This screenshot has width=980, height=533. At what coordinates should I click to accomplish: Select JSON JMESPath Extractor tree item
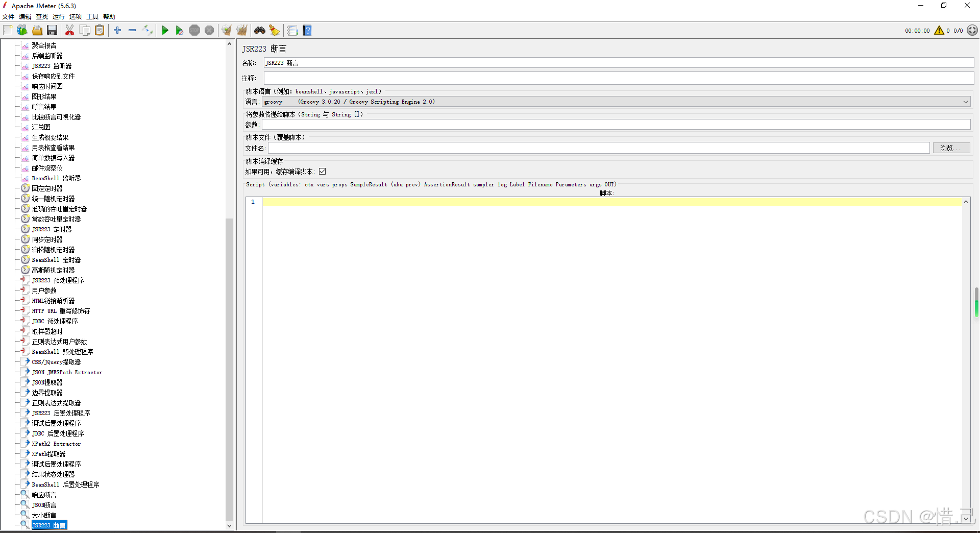(67, 372)
